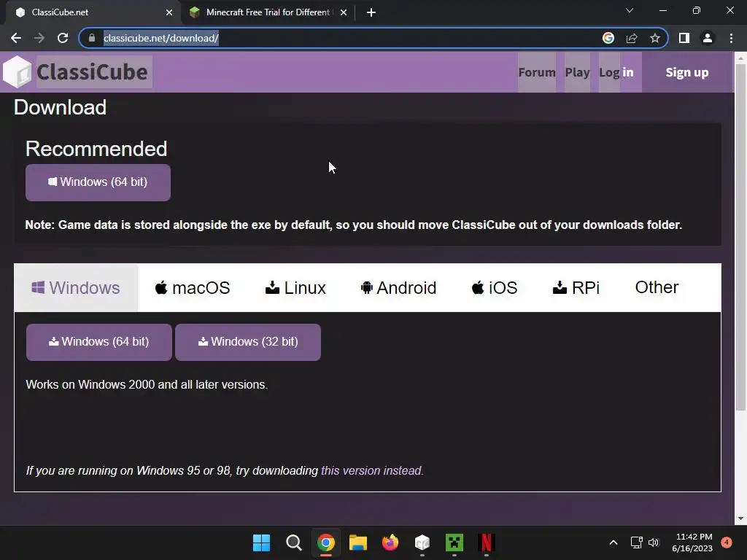The image size is (747, 560).
Task: Bookmark this page with the star icon
Action: [655, 38]
